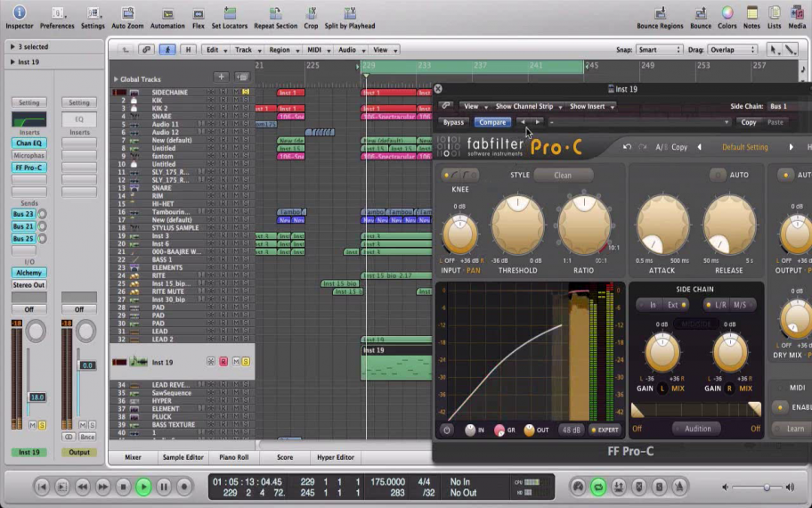The image size is (812, 508).
Task: Switch to the Hyper Editor tab
Action: tap(336, 457)
